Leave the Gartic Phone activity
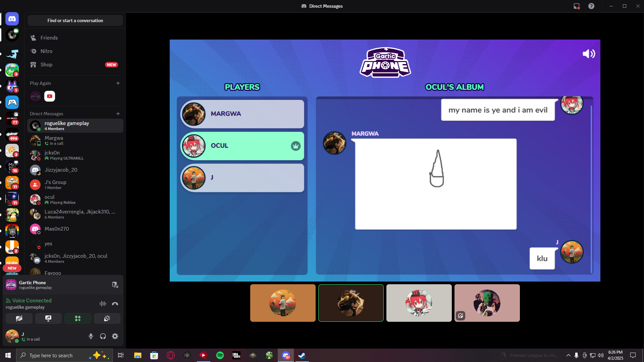Image resolution: width=644 pixels, height=362 pixels. (115, 285)
